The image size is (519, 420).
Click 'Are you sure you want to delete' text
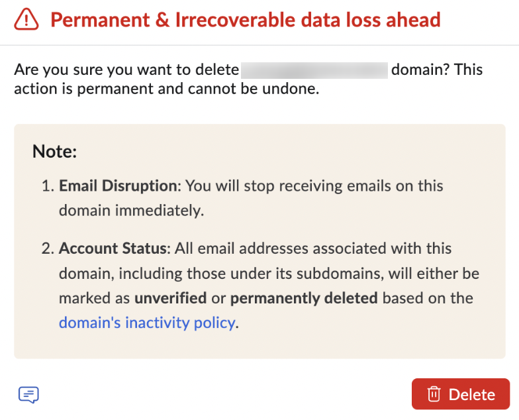tap(126, 70)
